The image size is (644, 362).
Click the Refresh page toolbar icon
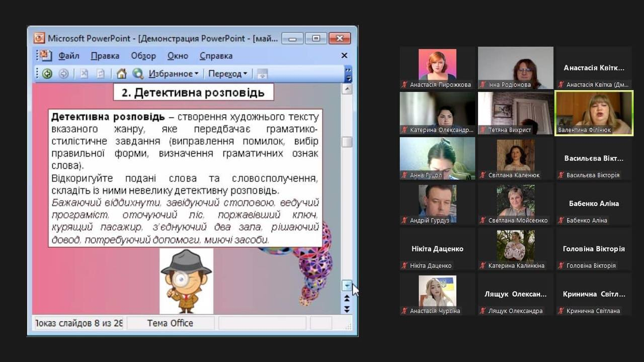[101, 74]
